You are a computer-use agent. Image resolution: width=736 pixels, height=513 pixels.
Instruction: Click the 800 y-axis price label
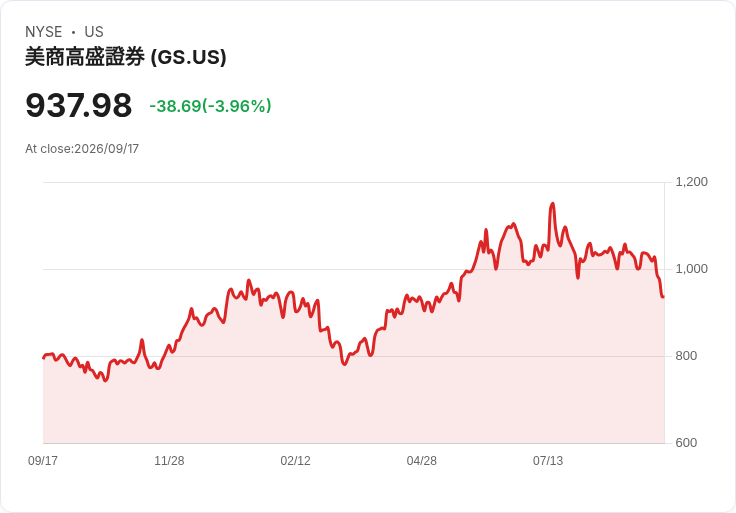686,356
